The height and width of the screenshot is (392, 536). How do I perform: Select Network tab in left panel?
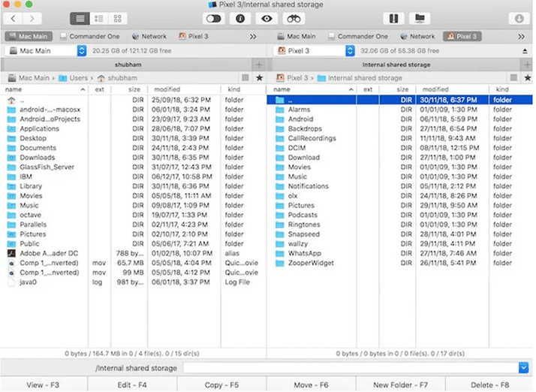point(149,36)
